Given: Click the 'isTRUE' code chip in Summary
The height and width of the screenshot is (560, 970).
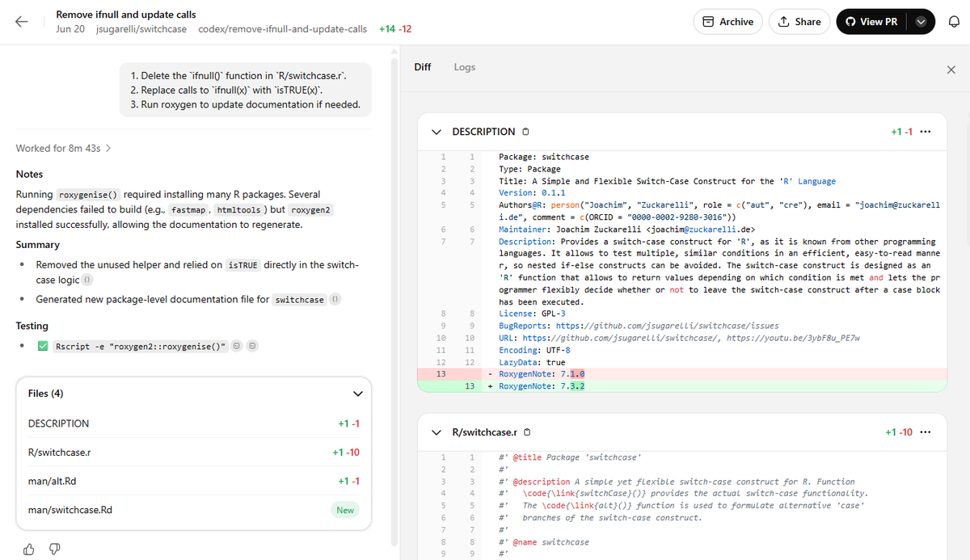Looking at the screenshot, I should pyautogui.click(x=242, y=265).
